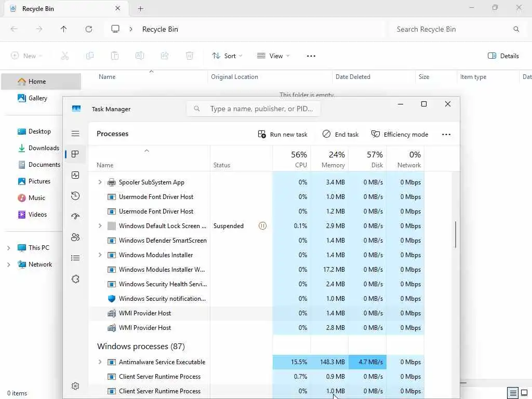
Task: Open Startup apps icon in Task Manager sidebar
Action: click(75, 216)
